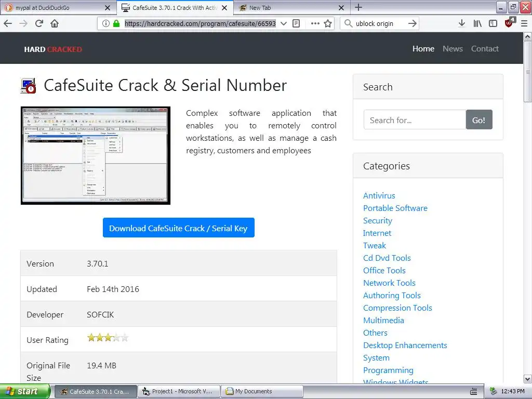The width and height of the screenshot is (532, 399).
Task: Open the Internet category link
Action: tap(377, 233)
